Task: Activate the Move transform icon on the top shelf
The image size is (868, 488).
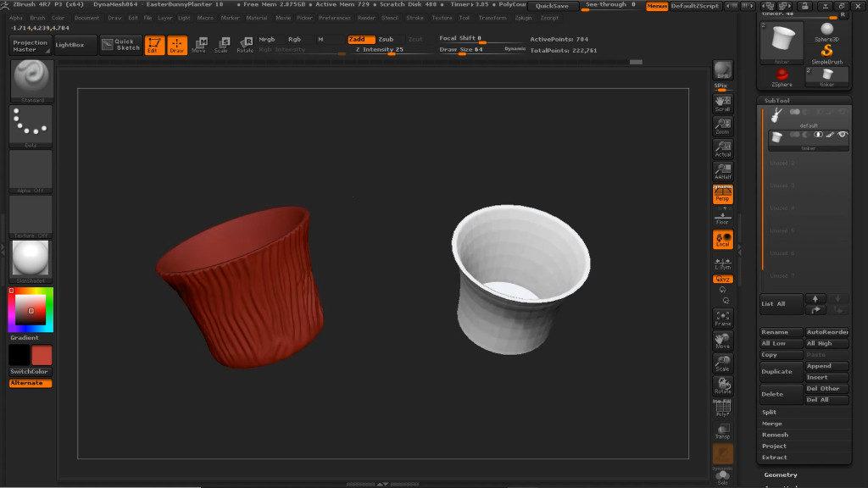Action: coord(199,45)
